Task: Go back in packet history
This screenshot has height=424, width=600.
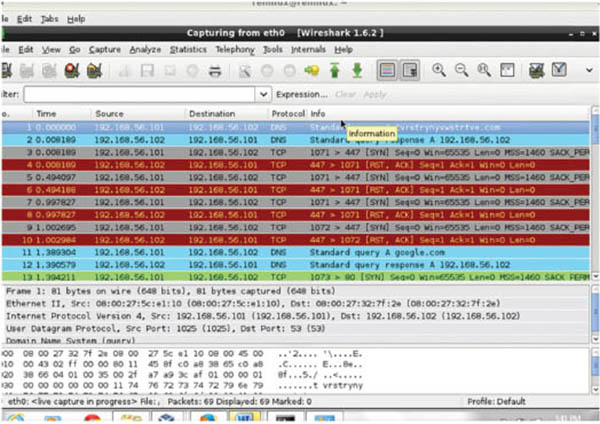Action: pos(267,71)
